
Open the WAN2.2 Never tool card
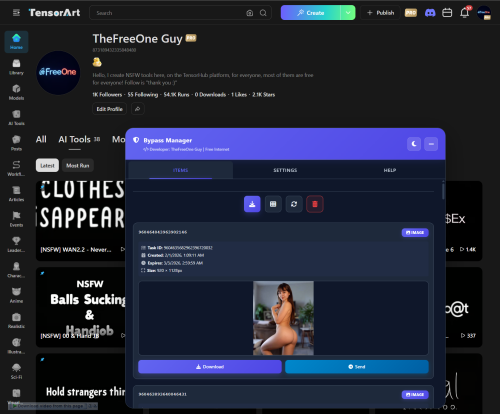pos(80,221)
